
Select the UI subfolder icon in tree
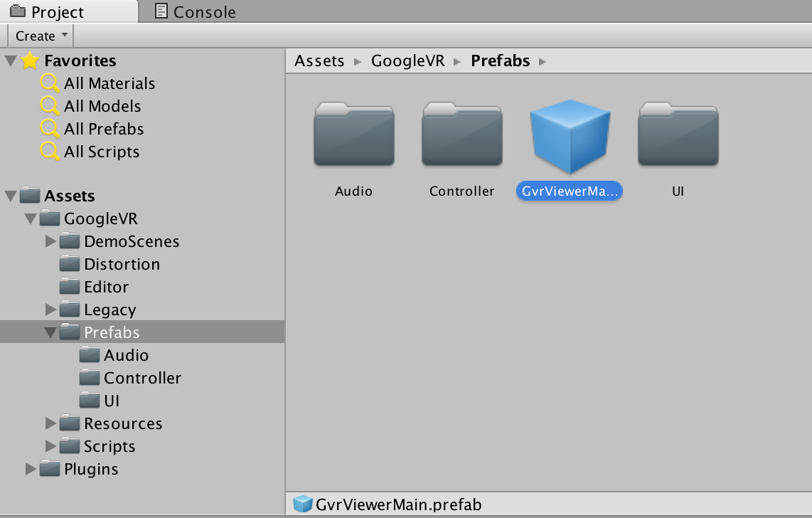[x=89, y=400]
